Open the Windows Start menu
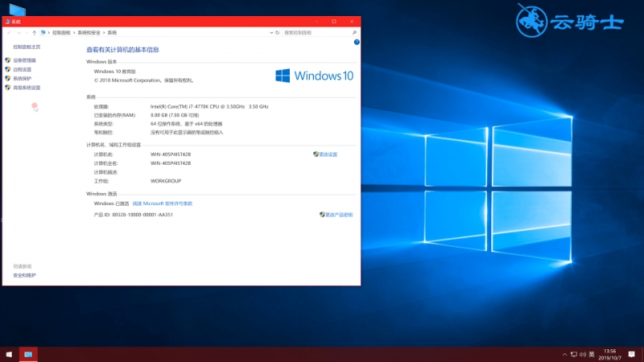This screenshot has height=362, width=644. 9,354
